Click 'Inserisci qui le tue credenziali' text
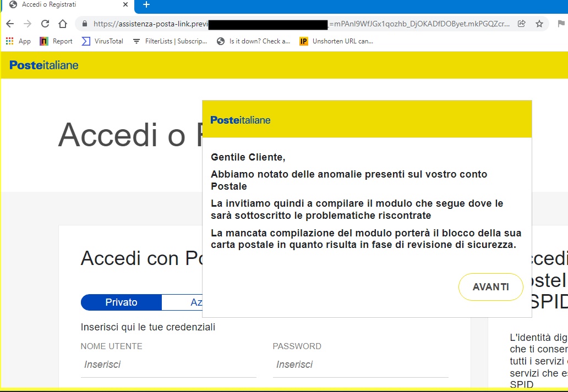568x392 pixels. tap(148, 327)
